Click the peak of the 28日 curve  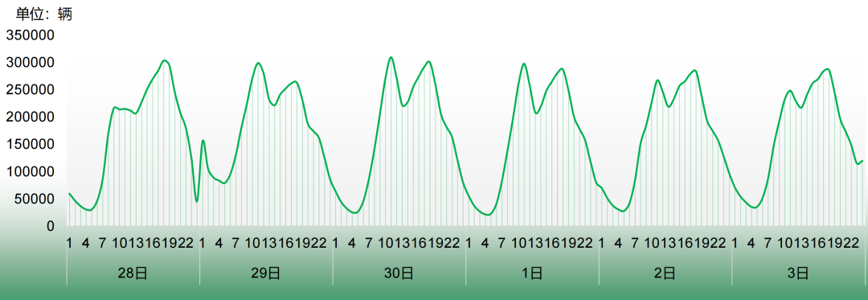click(x=164, y=60)
